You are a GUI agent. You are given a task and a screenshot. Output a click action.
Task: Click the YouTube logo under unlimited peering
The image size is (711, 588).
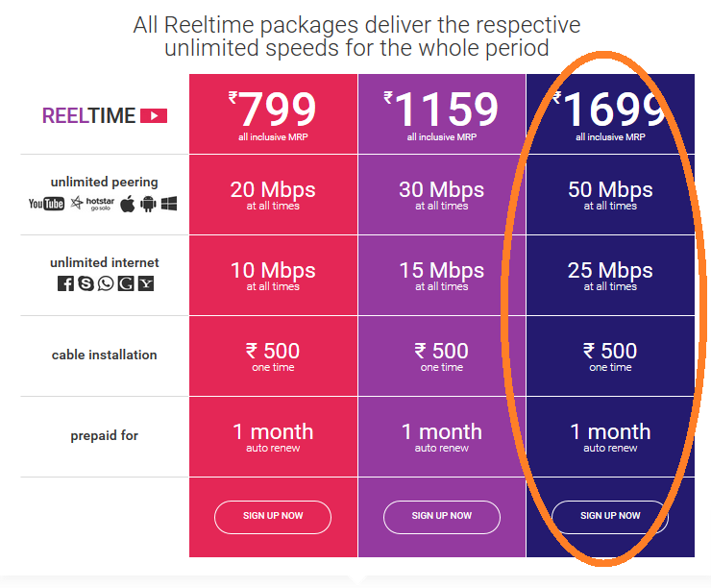(x=46, y=204)
